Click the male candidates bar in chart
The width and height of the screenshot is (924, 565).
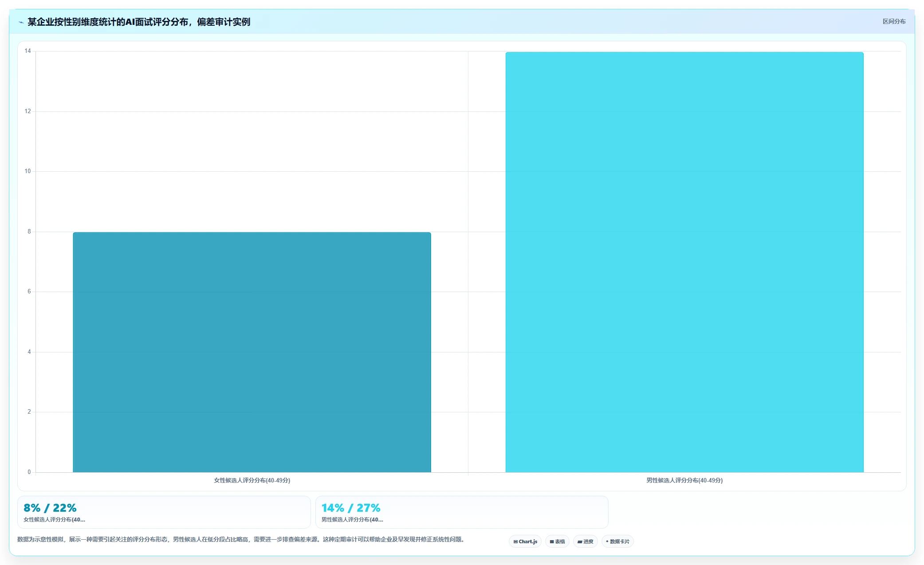[x=684, y=262]
